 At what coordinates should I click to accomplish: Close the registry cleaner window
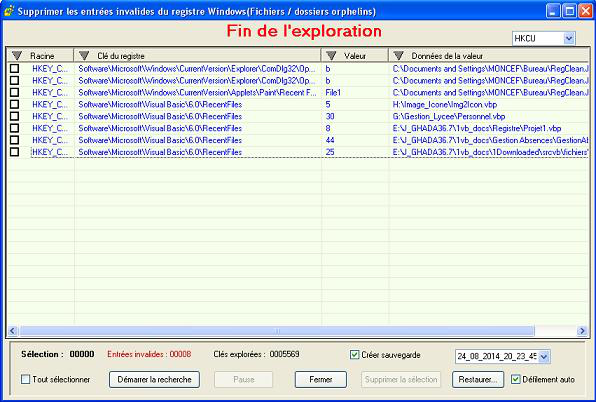coord(585,11)
